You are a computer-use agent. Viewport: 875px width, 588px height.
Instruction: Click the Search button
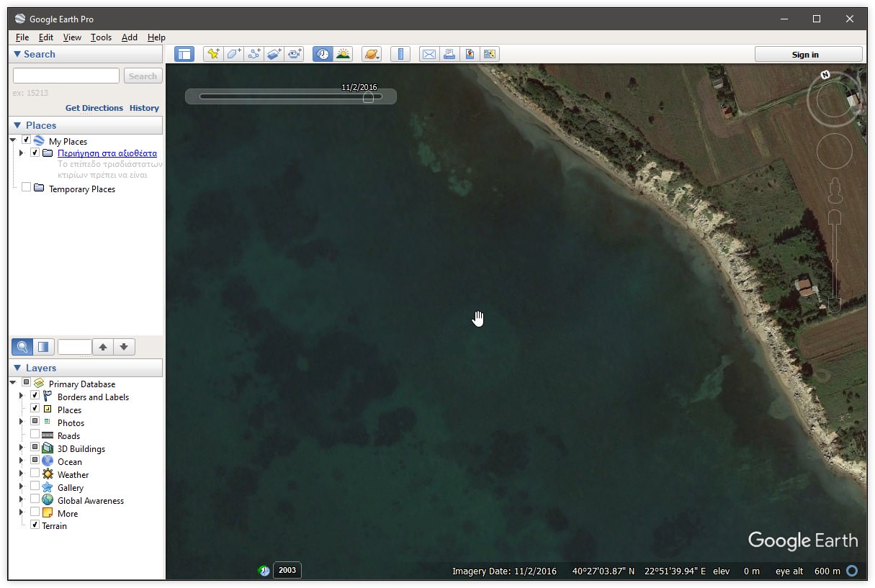(143, 76)
